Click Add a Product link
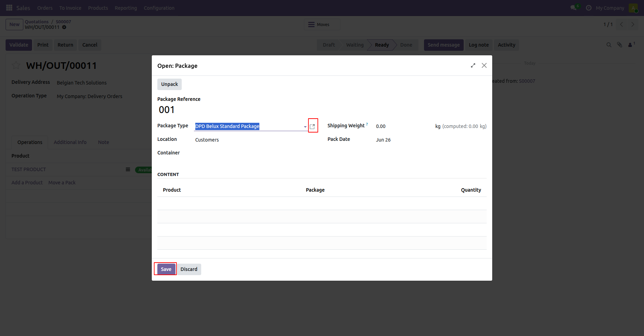This screenshot has height=336, width=644. point(27,183)
